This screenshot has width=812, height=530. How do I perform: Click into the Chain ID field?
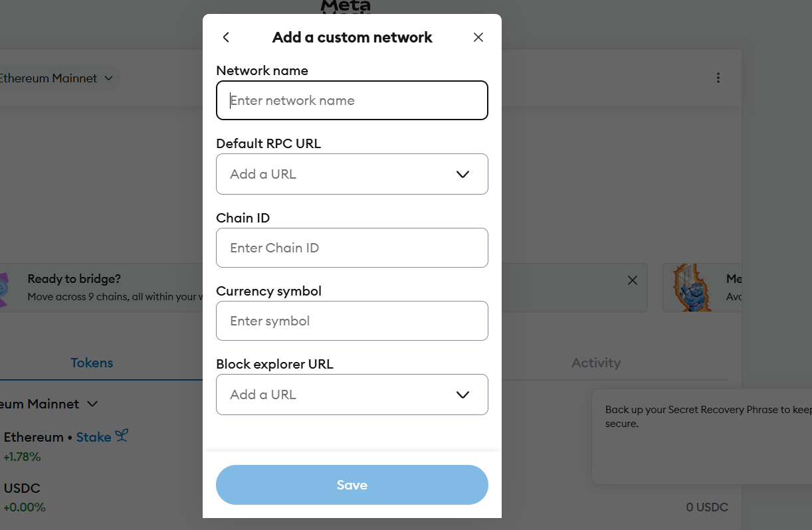pyautogui.click(x=352, y=248)
